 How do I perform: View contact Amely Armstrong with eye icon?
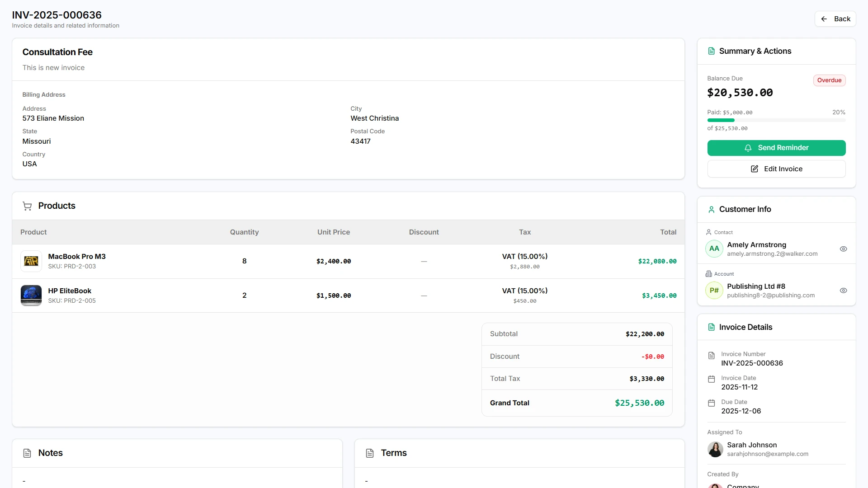843,249
